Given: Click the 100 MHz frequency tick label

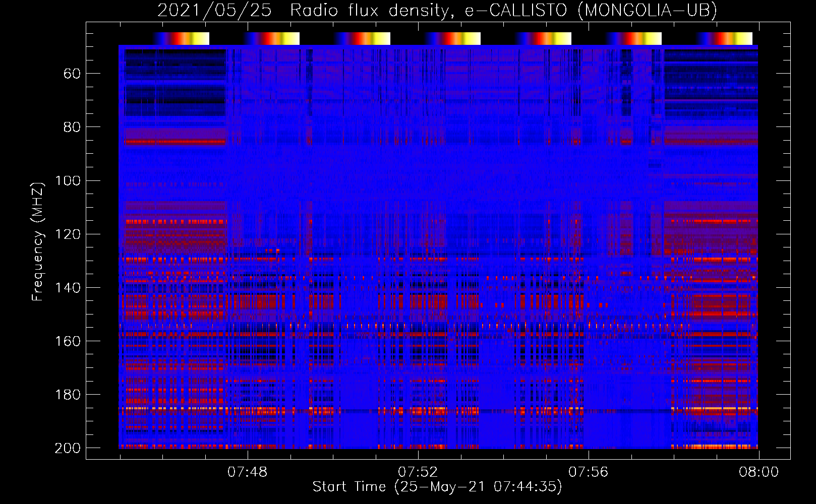Looking at the screenshot, I should point(68,181).
